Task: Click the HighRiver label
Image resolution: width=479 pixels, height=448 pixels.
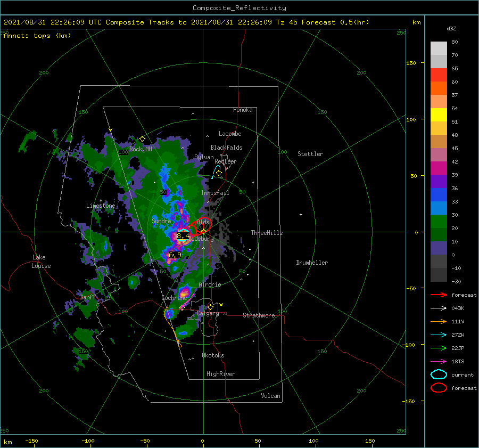Action: (x=221, y=374)
